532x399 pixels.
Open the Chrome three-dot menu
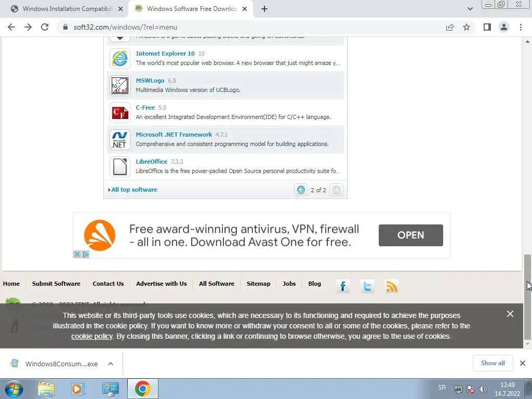point(521,27)
